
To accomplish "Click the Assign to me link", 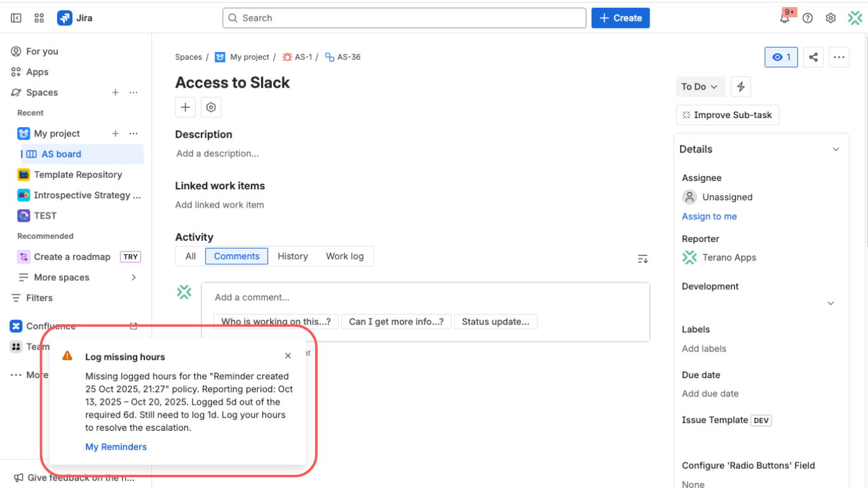I will (x=709, y=216).
